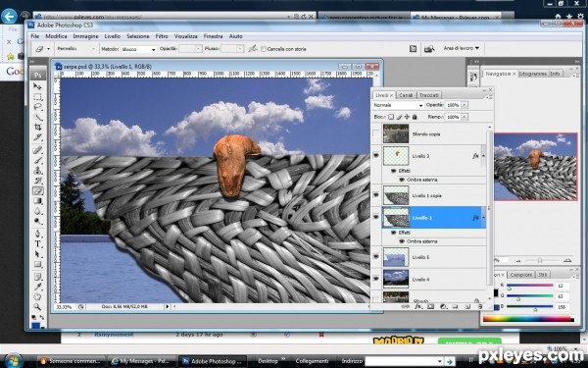Select the Slice tool
This screenshot has width=588, height=368.
coord(37,137)
